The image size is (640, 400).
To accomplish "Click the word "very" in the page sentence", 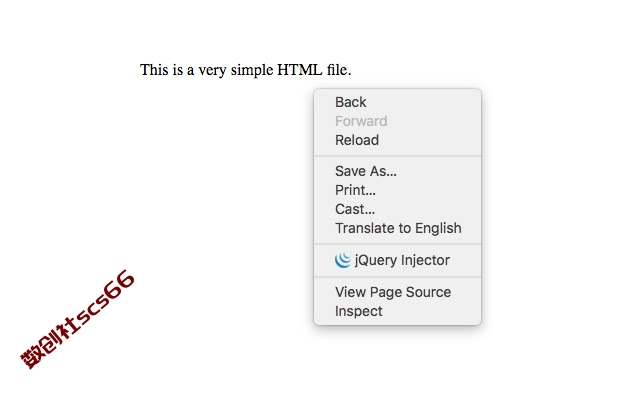I will point(212,71).
